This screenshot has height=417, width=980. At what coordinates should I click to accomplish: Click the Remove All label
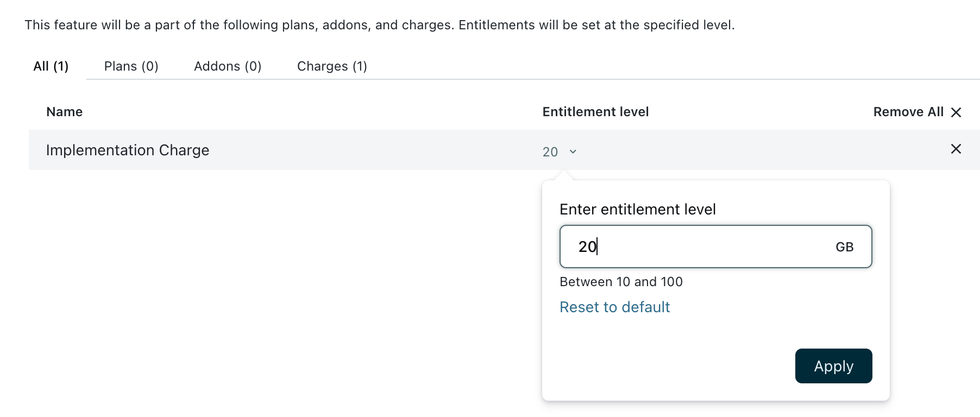coord(908,112)
